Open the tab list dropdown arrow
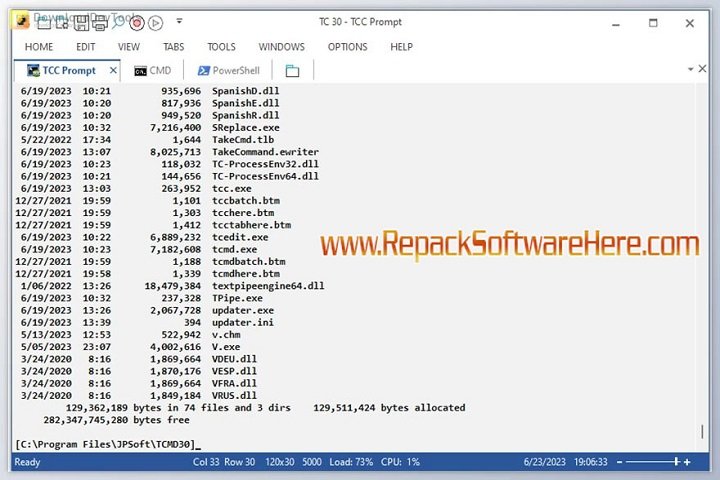This screenshot has width=720, height=480. pyautogui.click(x=690, y=69)
